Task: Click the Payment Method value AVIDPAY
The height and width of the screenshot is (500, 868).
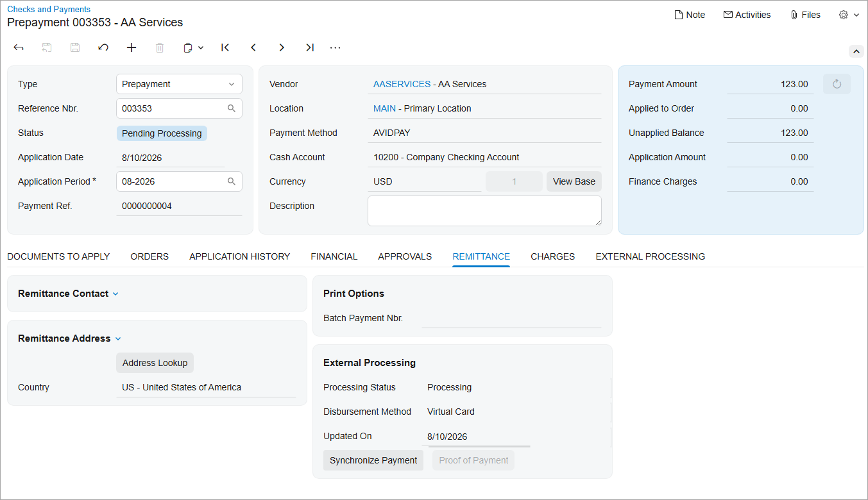Action: (392, 133)
